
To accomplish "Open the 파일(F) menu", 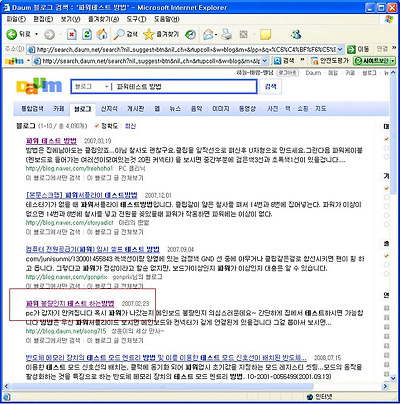I will pos(16,19).
